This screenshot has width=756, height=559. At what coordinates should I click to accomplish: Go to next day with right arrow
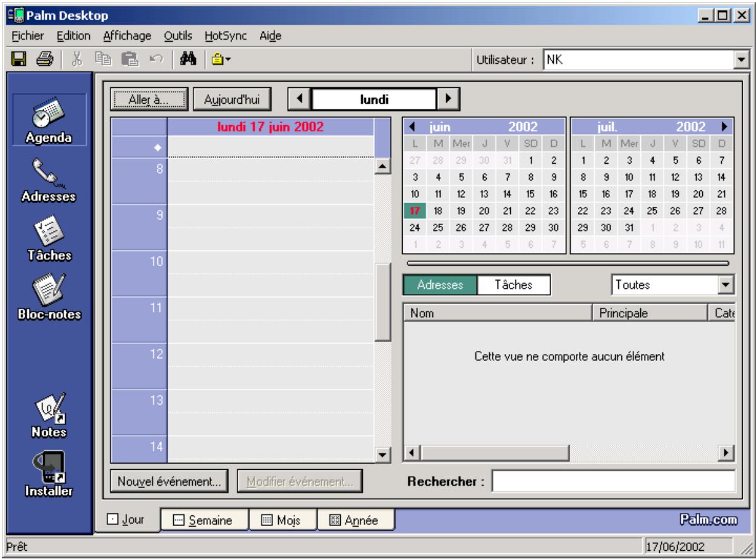pyautogui.click(x=448, y=99)
